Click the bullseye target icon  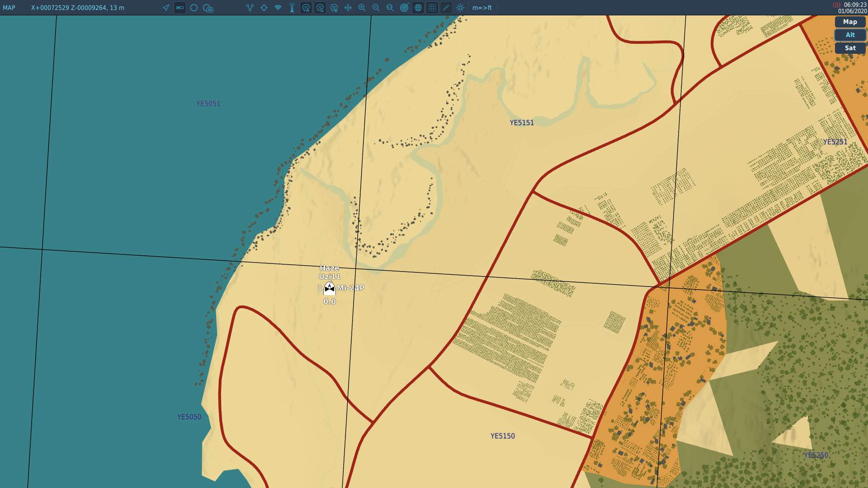[x=404, y=8]
